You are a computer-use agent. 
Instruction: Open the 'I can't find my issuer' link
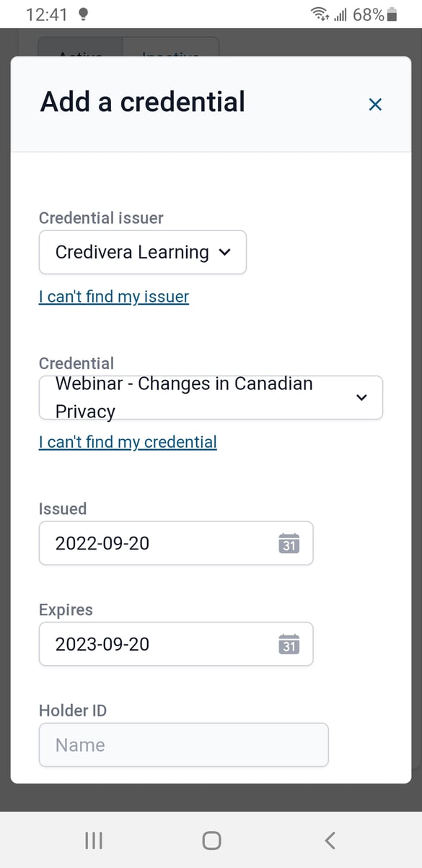point(113,296)
